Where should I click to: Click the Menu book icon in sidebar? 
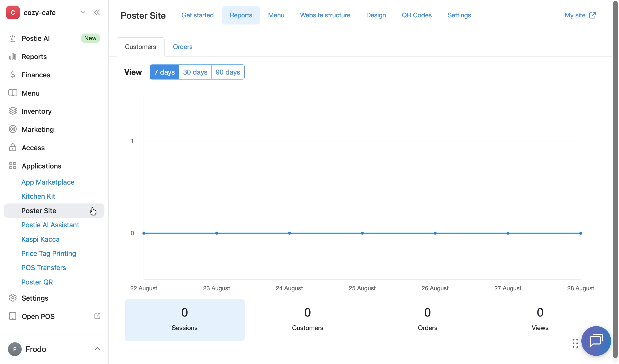[12, 93]
